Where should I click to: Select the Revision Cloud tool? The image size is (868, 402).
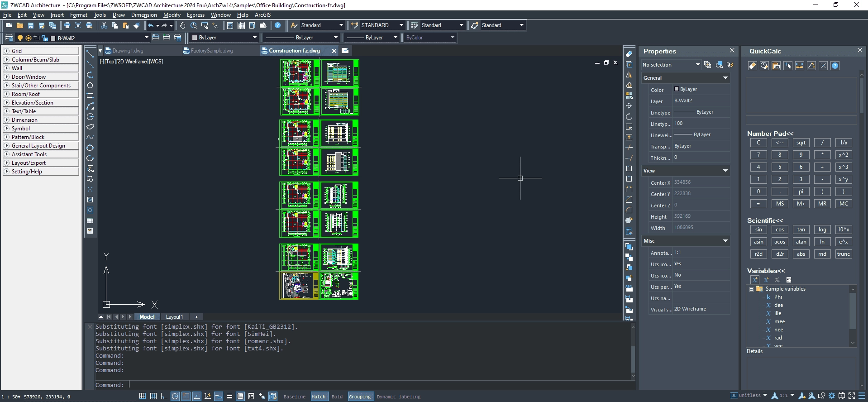[x=90, y=127]
